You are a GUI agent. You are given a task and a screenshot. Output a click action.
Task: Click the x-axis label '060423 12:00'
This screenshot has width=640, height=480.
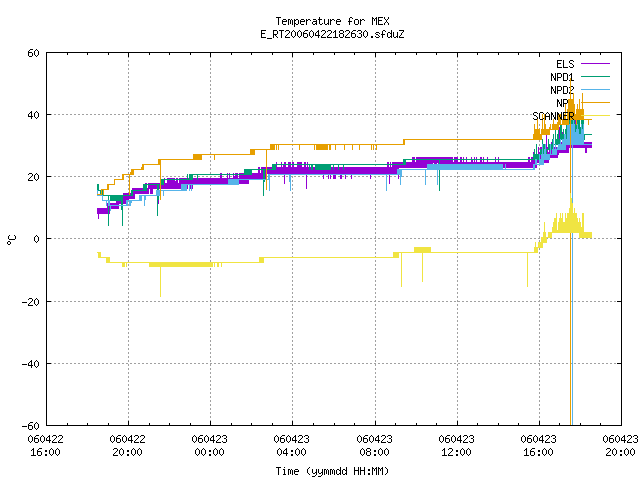pyautogui.click(x=456, y=446)
